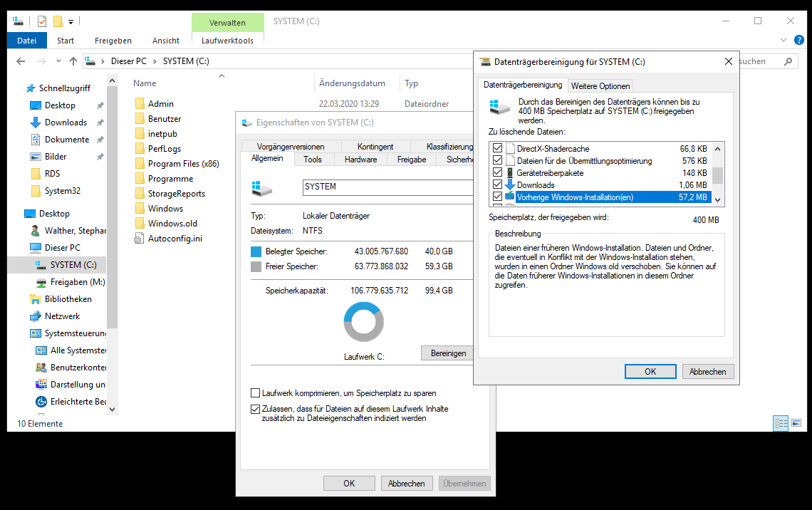The width and height of the screenshot is (812, 510).
Task: Switch to large icons view in status bar
Action: coord(796,423)
